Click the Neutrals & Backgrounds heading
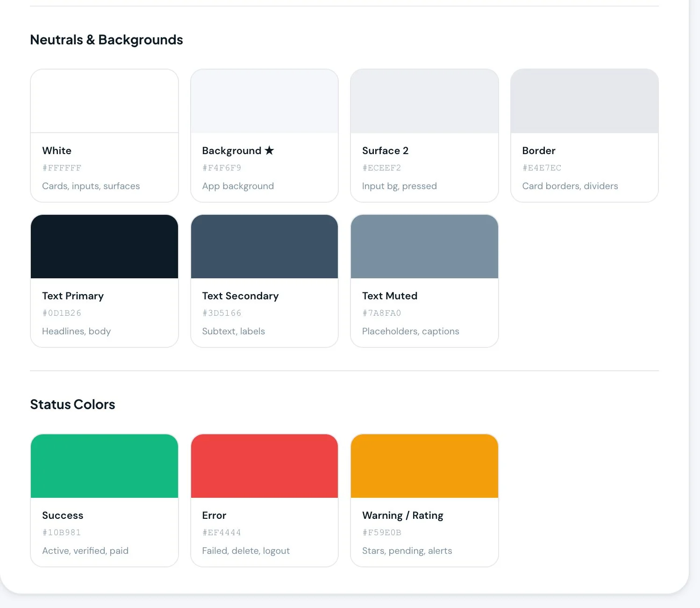Viewport: 700px width, 608px height. [x=107, y=40]
